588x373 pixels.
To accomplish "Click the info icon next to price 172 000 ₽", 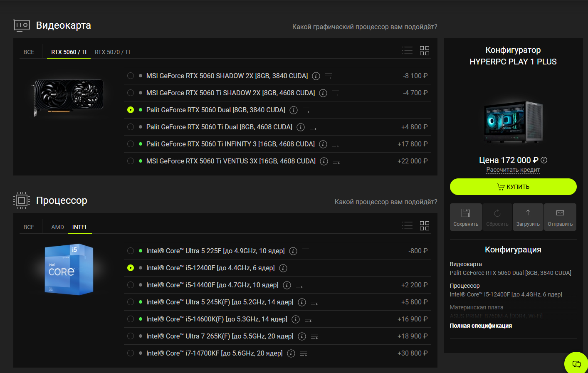I will click(x=544, y=160).
